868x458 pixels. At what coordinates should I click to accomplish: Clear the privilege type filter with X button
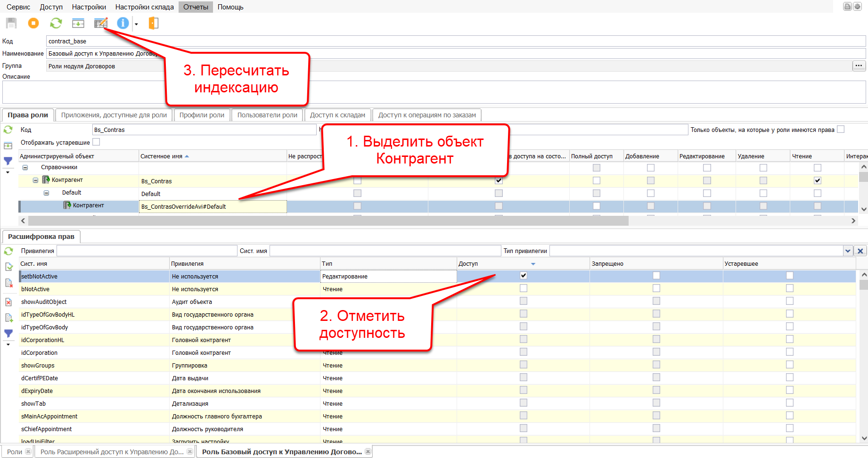click(x=860, y=251)
